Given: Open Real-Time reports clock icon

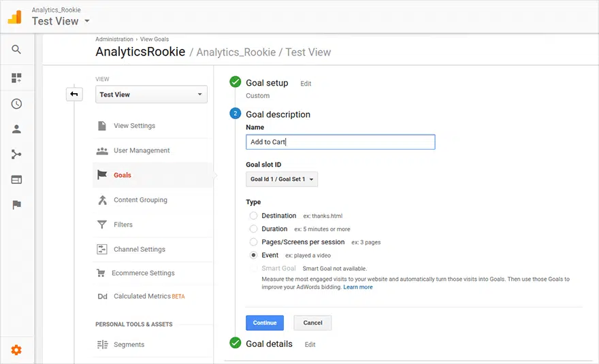Looking at the screenshot, I should tap(16, 104).
